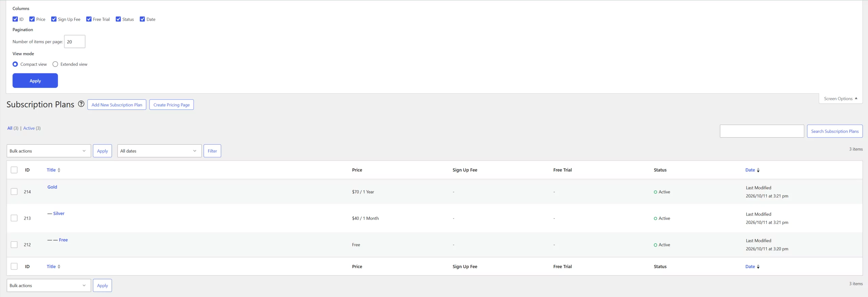
Task: Open the All dates dropdown
Action: pyautogui.click(x=159, y=151)
